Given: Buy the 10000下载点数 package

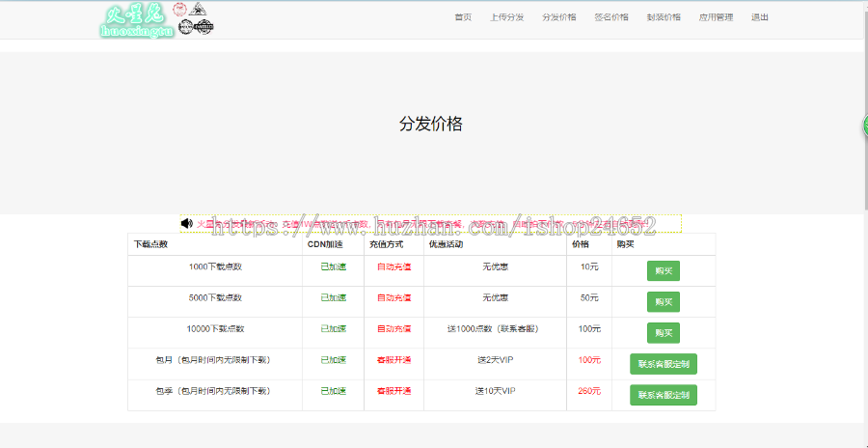Looking at the screenshot, I should (663, 332).
